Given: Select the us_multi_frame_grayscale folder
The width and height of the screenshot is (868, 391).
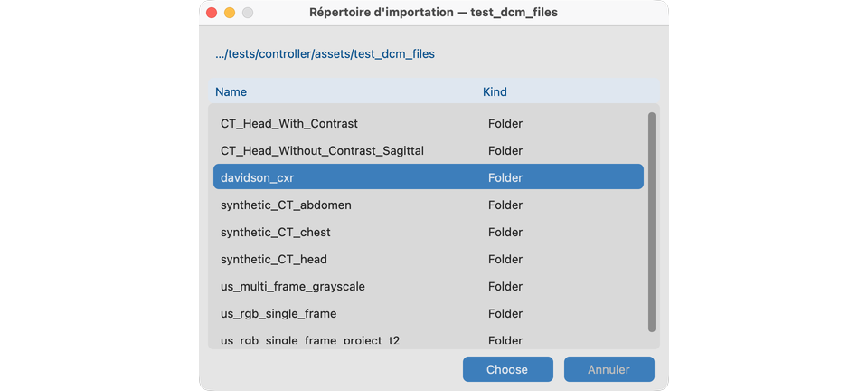Looking at the screenshot, I should [x=428, y=286].
